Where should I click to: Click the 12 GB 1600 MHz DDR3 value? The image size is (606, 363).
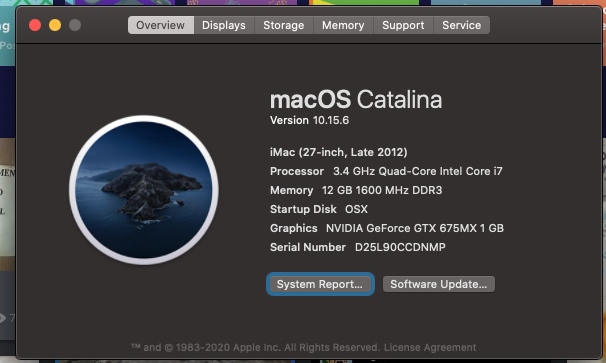point(382,190)
